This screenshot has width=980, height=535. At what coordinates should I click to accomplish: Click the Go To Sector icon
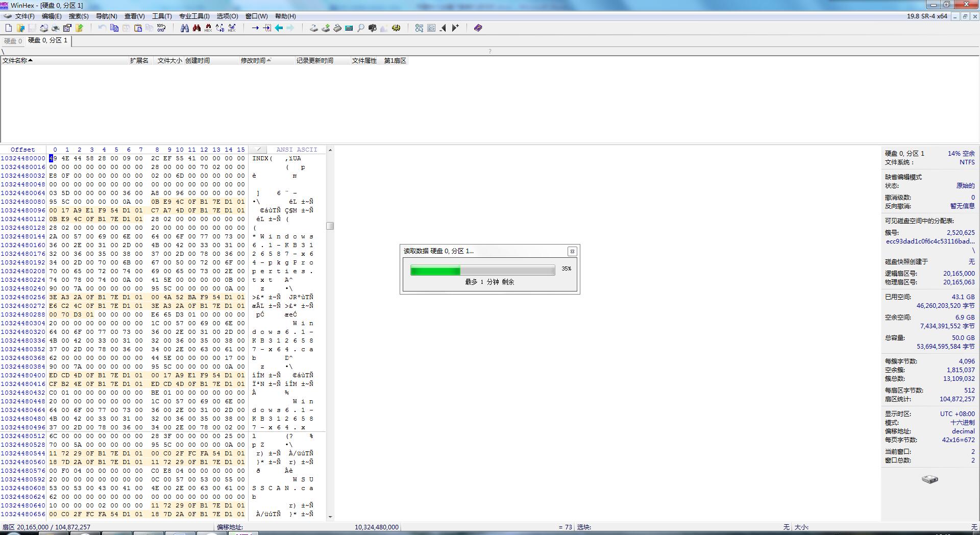click(x=267, y=28)
